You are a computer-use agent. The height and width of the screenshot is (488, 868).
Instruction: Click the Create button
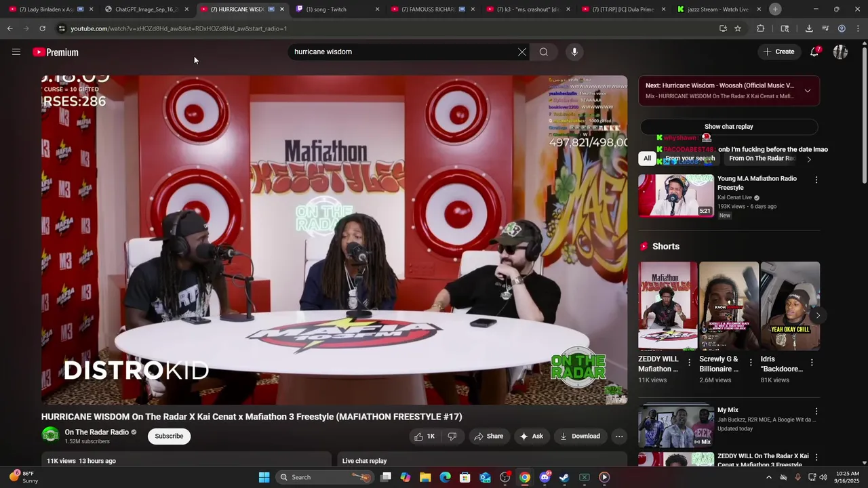[x=778, y=52]
